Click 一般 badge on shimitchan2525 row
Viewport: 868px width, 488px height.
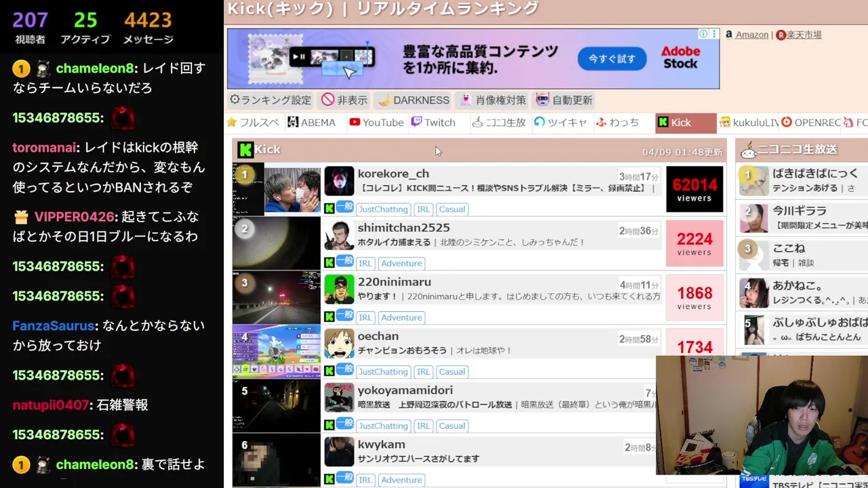[x=344, y=261]
